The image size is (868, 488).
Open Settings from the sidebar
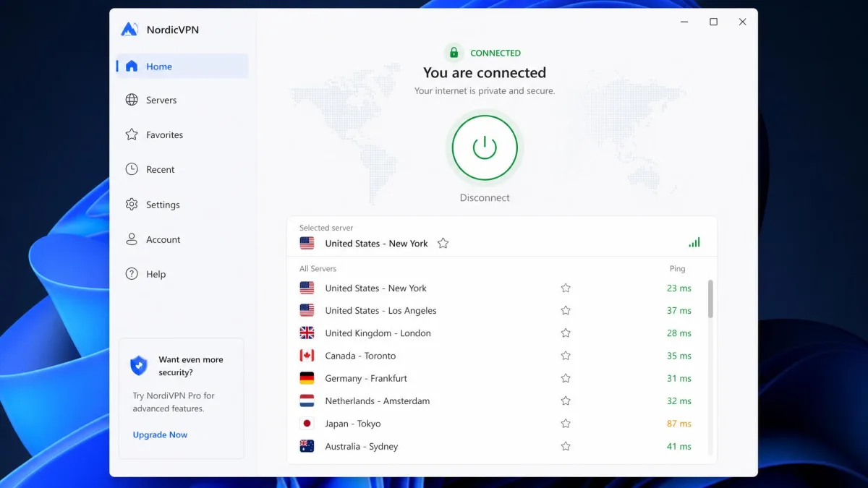182,205
